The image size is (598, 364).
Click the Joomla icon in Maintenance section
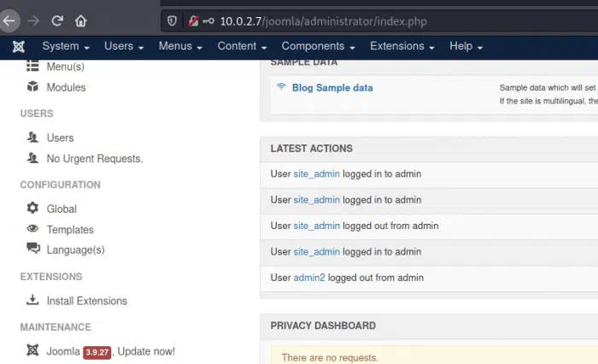click(32, 349)
